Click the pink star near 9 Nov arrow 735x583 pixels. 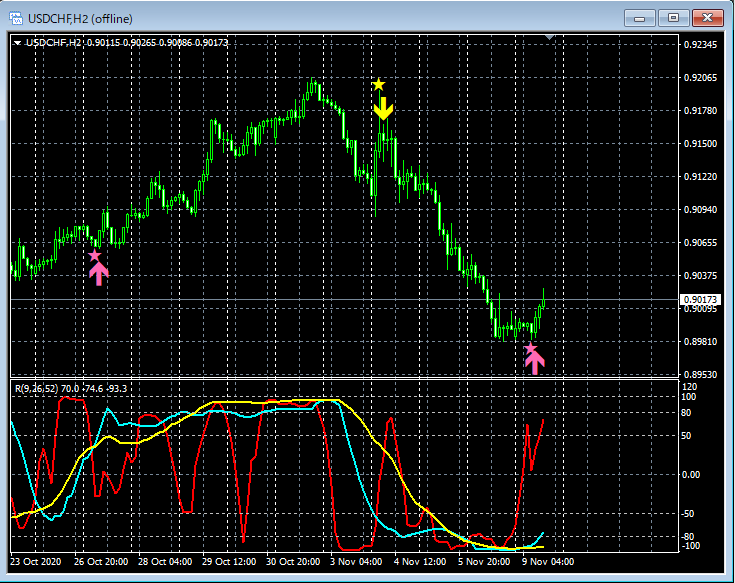click(x=531, y=348)
